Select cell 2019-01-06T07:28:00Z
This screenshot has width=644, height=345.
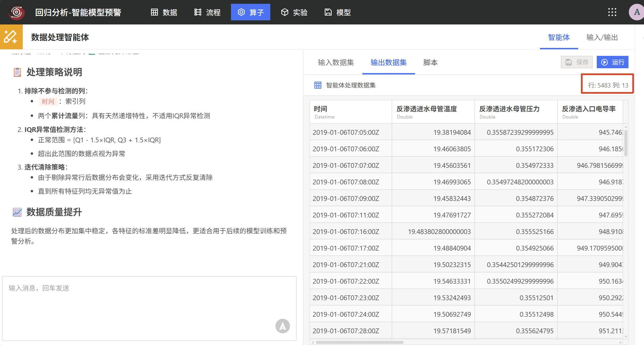pos(351,331)
